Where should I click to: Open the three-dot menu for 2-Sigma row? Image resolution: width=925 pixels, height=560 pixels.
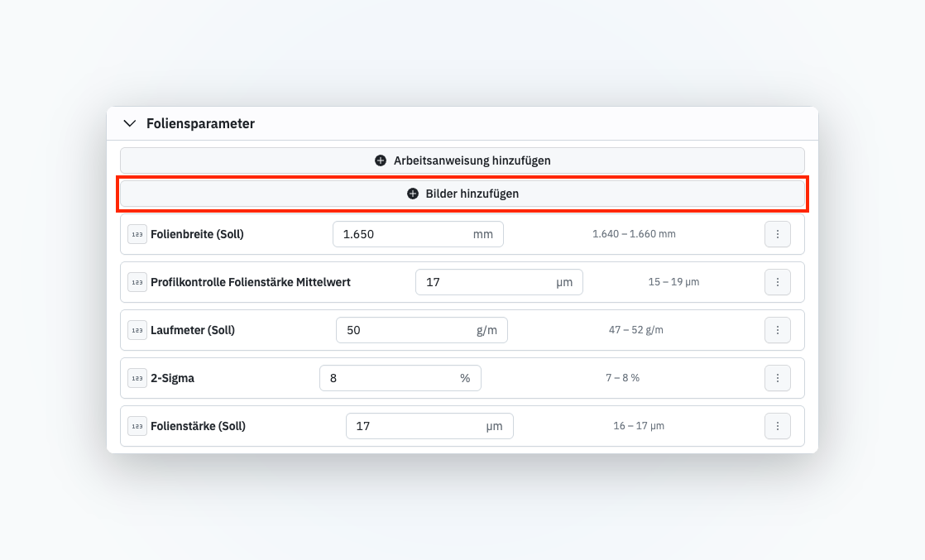coord(778,378)
